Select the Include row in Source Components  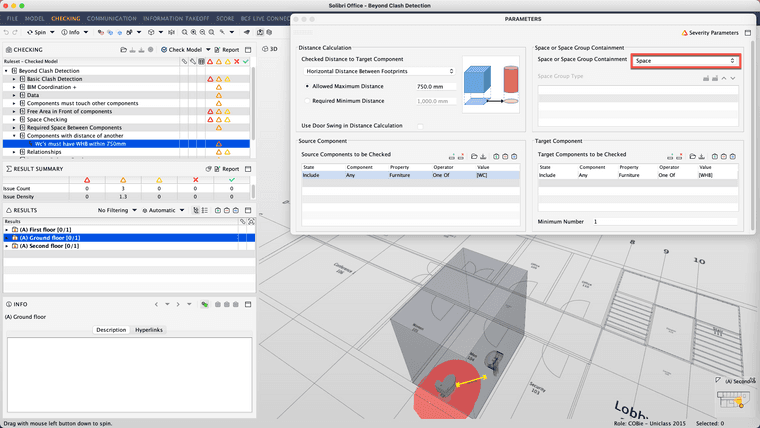tap(411, 175)
